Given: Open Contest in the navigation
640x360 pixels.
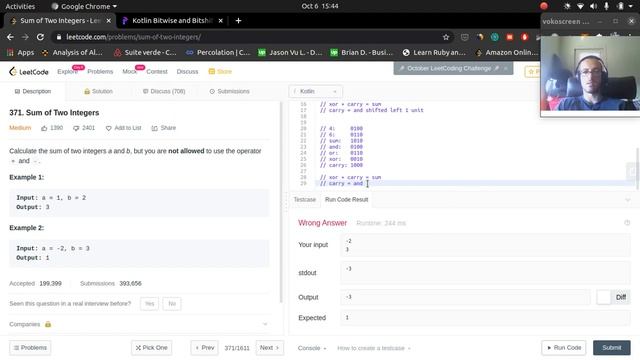Looking at the screenshot, I should tap(157, 71).
